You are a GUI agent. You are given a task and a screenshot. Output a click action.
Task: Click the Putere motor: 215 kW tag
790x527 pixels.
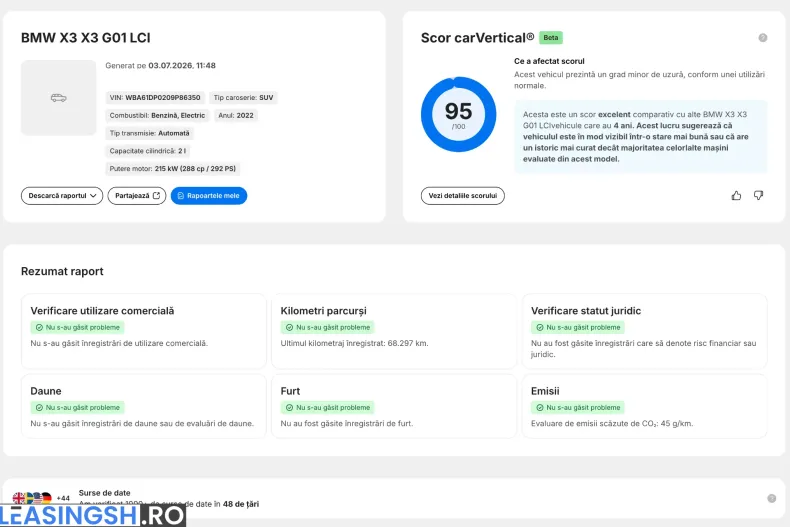(x=172, y=168)
